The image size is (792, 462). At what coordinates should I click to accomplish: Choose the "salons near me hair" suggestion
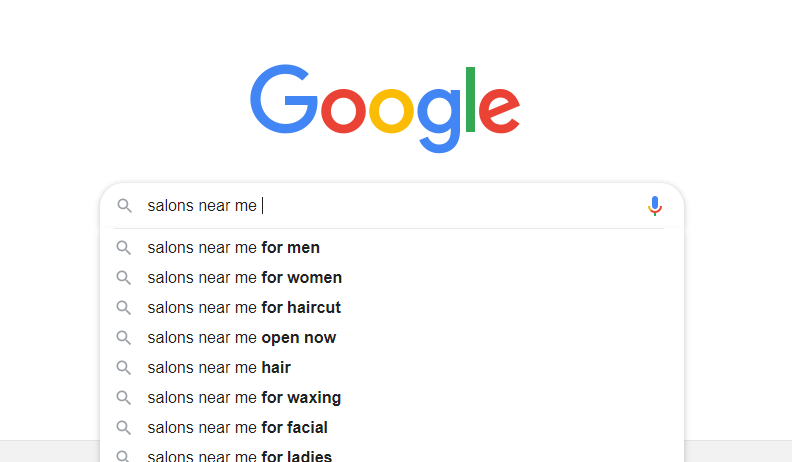219,368
